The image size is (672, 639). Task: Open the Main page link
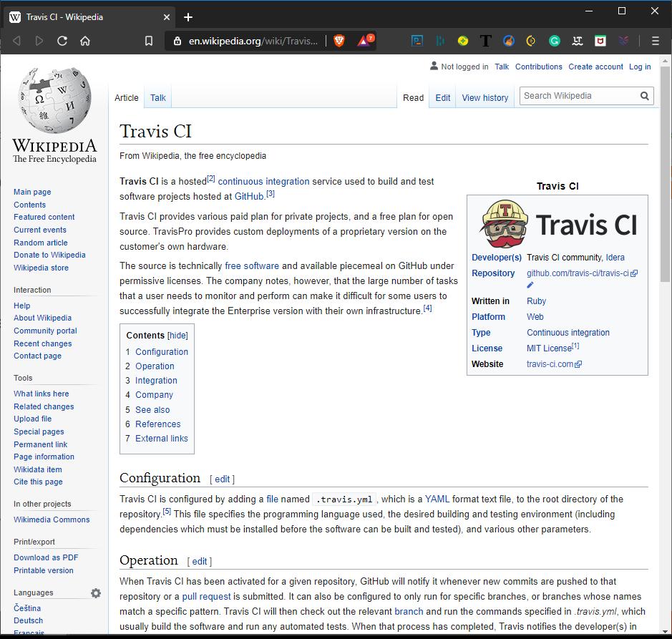point(32,192)
